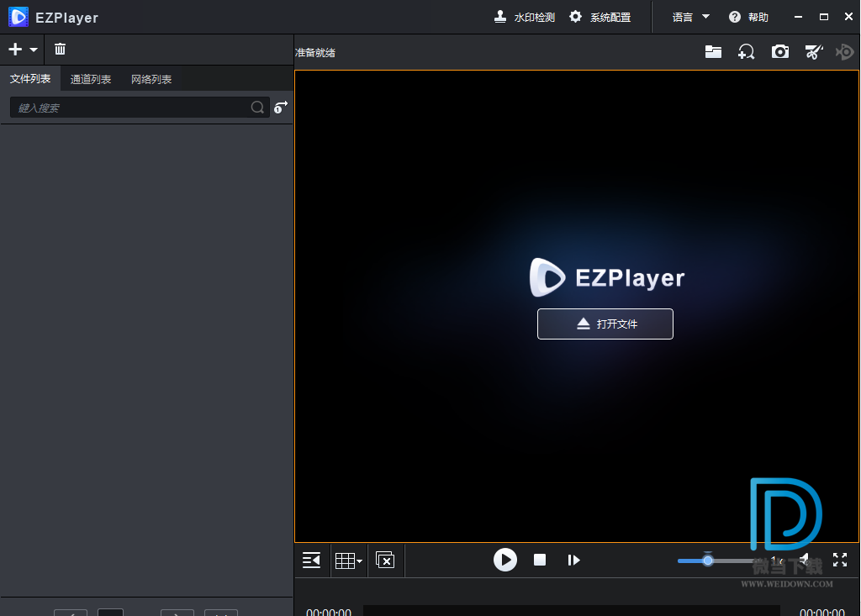Open the 帮助 help menu
Screen dimensions: 861x616
748,18
